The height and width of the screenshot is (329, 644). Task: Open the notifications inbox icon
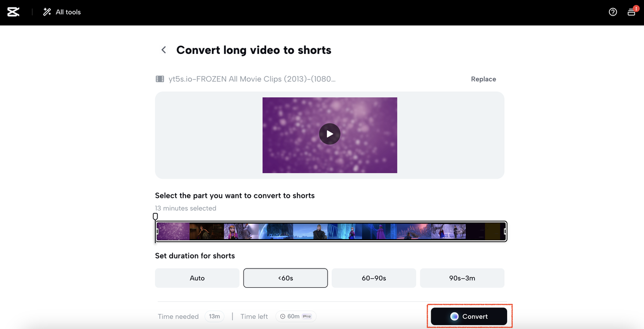[x=631, y=12]
